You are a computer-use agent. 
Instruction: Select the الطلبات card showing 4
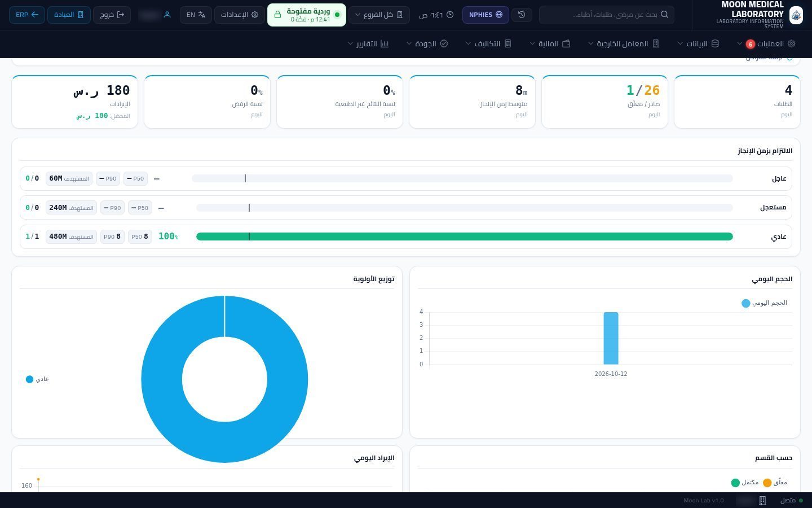(x=737, y=102)
